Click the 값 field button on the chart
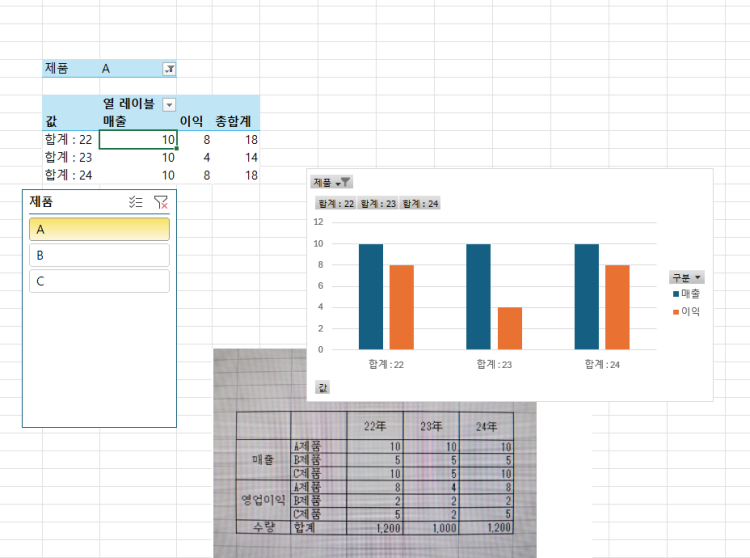This screenshot has height=558, width=750. click(322, 386)
